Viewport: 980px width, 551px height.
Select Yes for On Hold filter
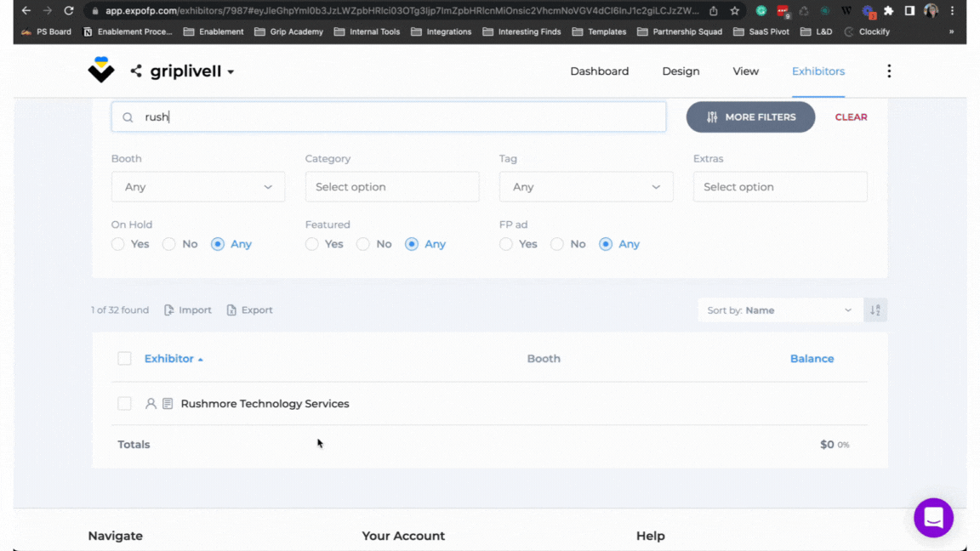tap(118, 244)
